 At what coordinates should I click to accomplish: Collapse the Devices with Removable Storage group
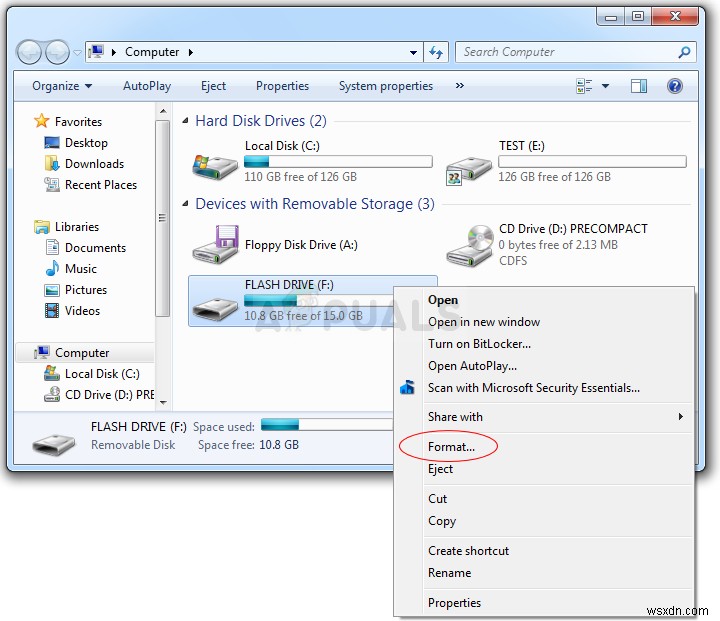click(185, 203)
